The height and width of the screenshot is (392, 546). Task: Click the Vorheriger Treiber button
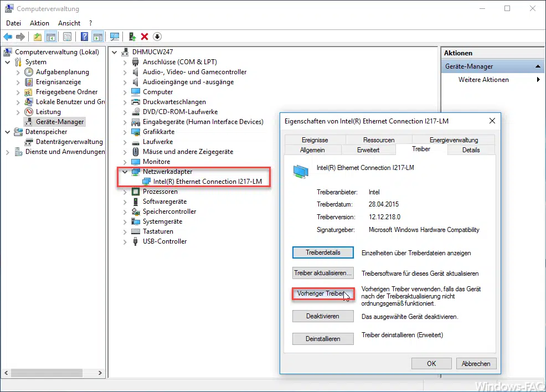tap(322, 293)
